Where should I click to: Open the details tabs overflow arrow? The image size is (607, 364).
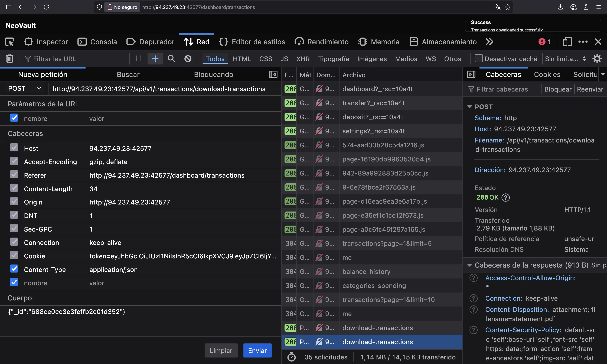pyautogui.click(x=603, y=74)
